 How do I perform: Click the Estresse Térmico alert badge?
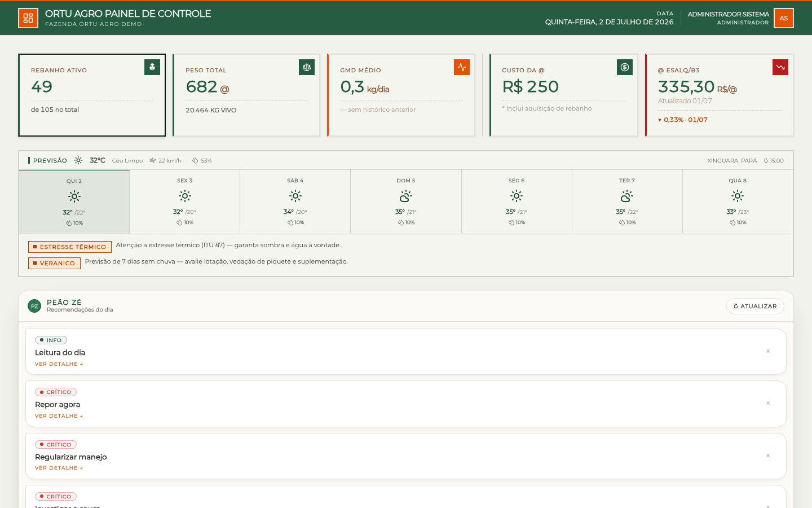(70, 247)
